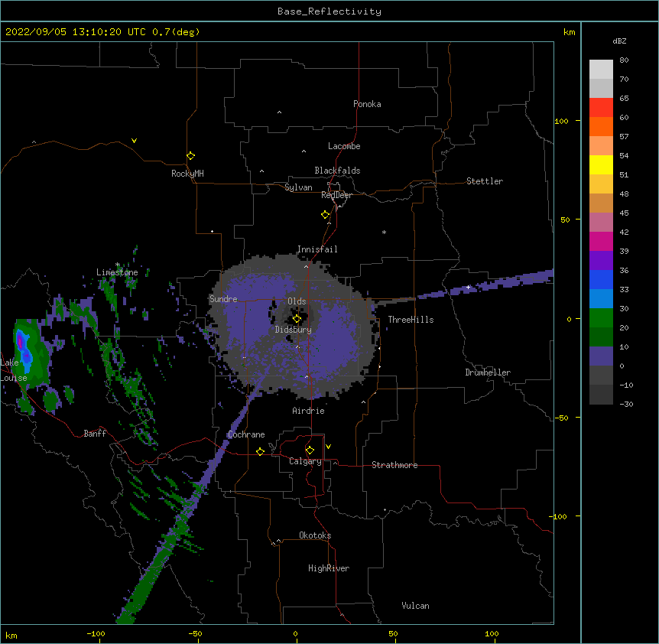Click the 100 tick label on the right axis

561,121
